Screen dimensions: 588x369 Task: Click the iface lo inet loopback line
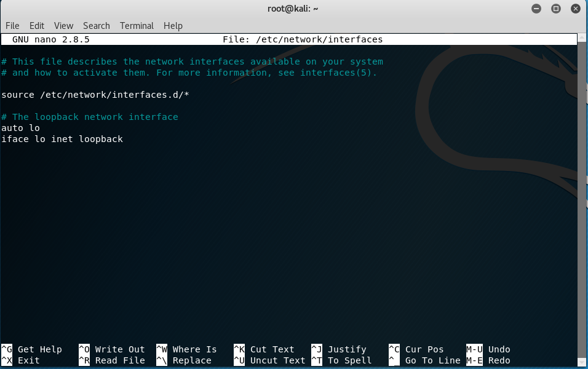tap(63, 139)
